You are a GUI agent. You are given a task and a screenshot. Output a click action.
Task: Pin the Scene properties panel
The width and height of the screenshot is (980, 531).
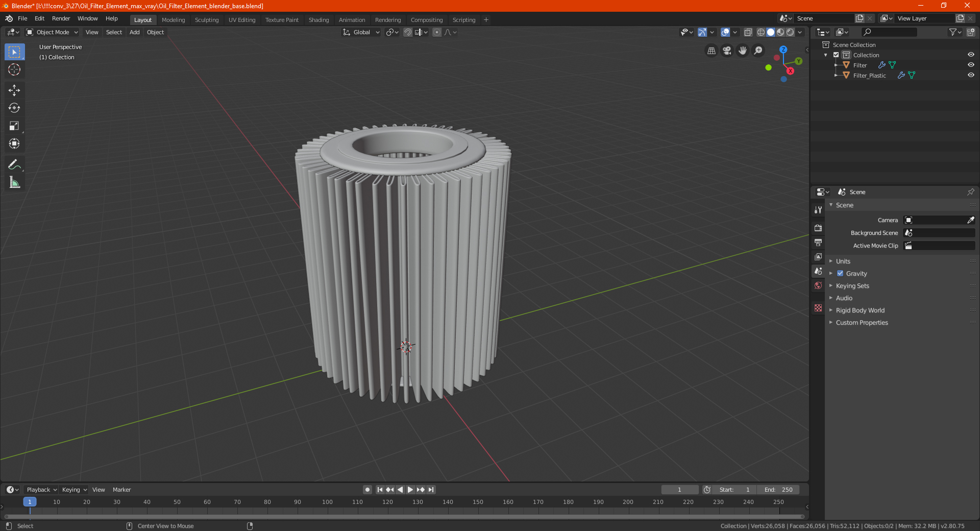[970, 192]
